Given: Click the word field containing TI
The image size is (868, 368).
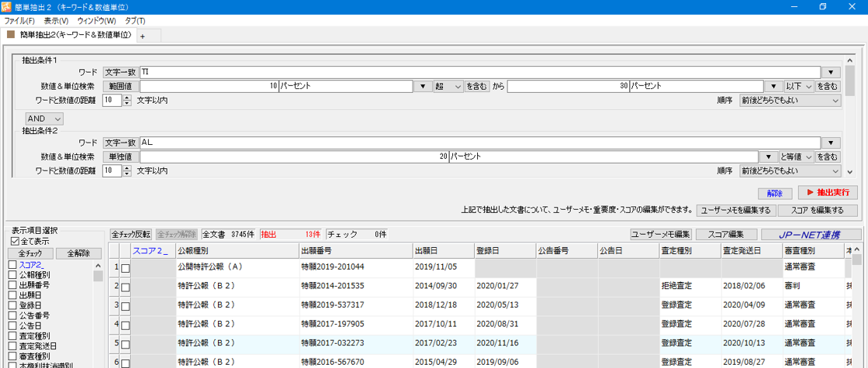Looking at the screenshot, I should pos(480,72).
